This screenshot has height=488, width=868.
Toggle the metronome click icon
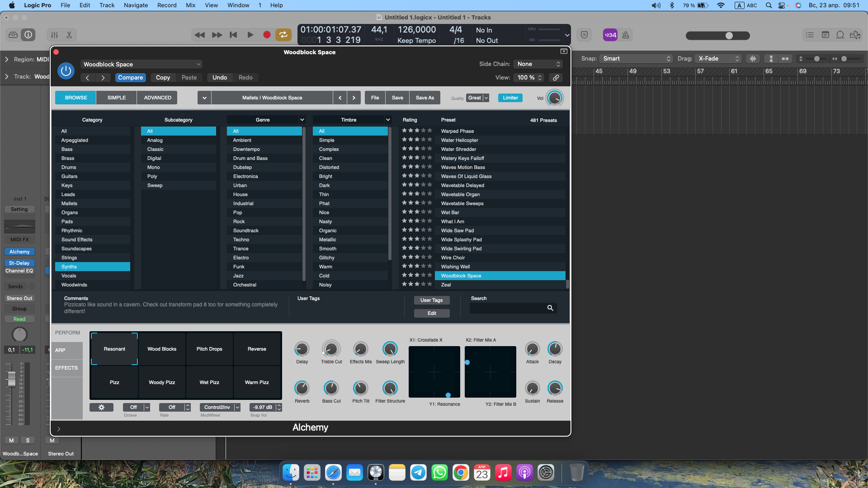(626, 35)
